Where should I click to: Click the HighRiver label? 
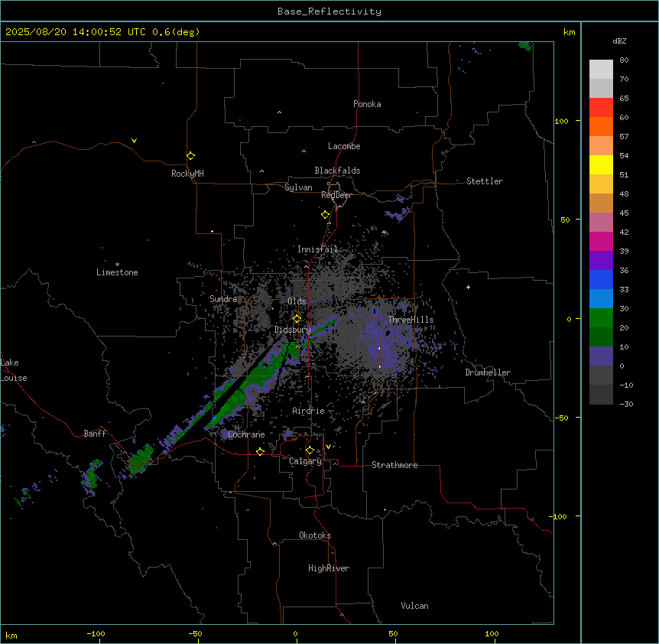329,568
